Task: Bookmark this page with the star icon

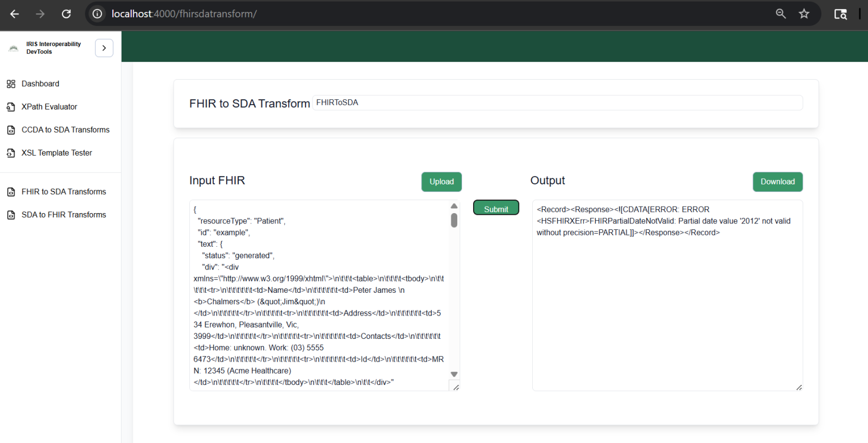Action: tap(804, 14)
